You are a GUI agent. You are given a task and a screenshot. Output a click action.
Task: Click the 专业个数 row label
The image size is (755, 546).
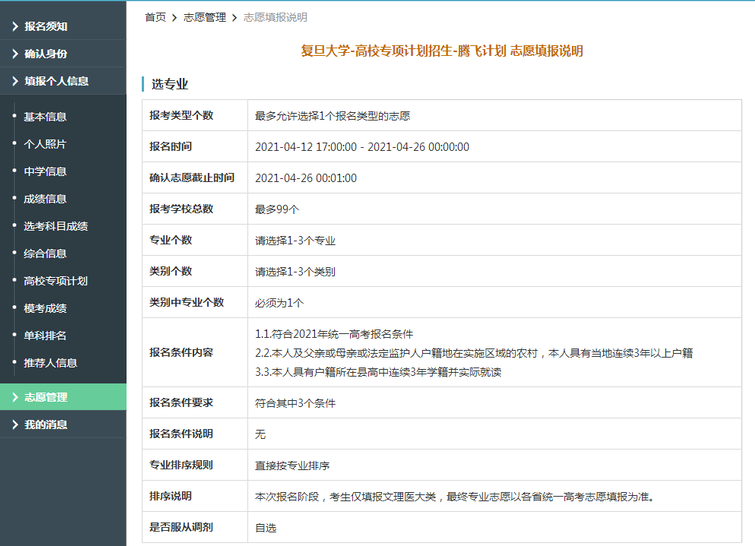pyautogui.click(x=170, y=240)
